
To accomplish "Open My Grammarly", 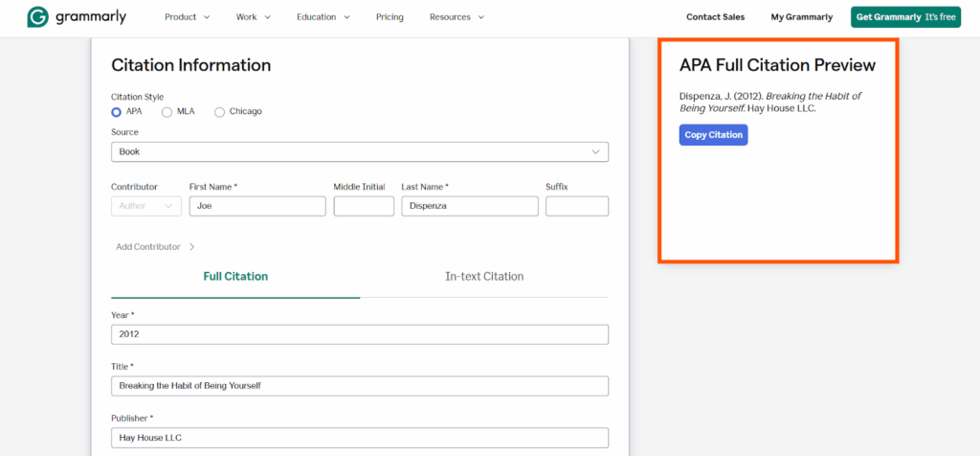I will tap(802, 17).
